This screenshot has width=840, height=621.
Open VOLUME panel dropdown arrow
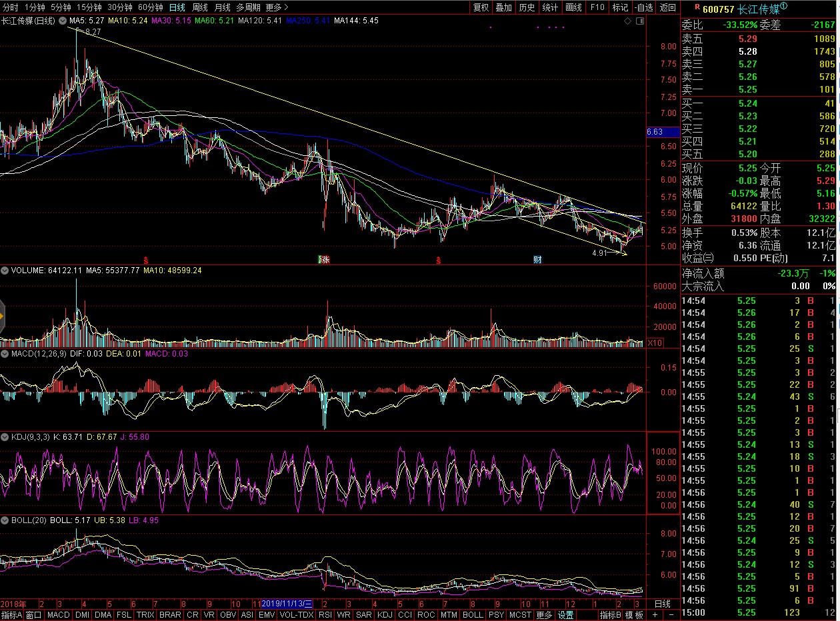click(5, 271)
